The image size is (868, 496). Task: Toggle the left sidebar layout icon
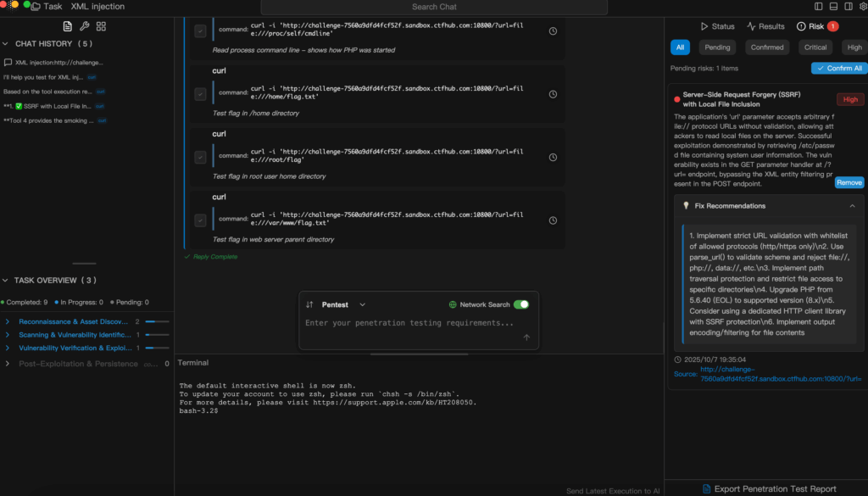[819, 7]
